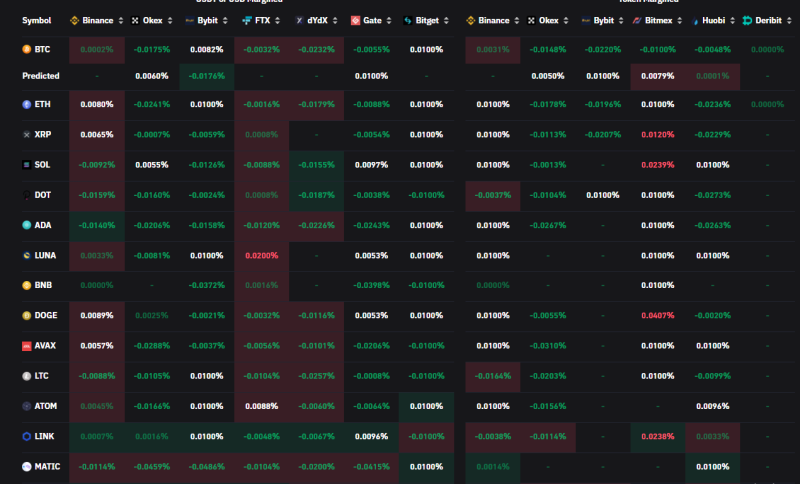Click -0.0176% predicted Bybit rate
The image size is (800, 484).
(207, 76)
